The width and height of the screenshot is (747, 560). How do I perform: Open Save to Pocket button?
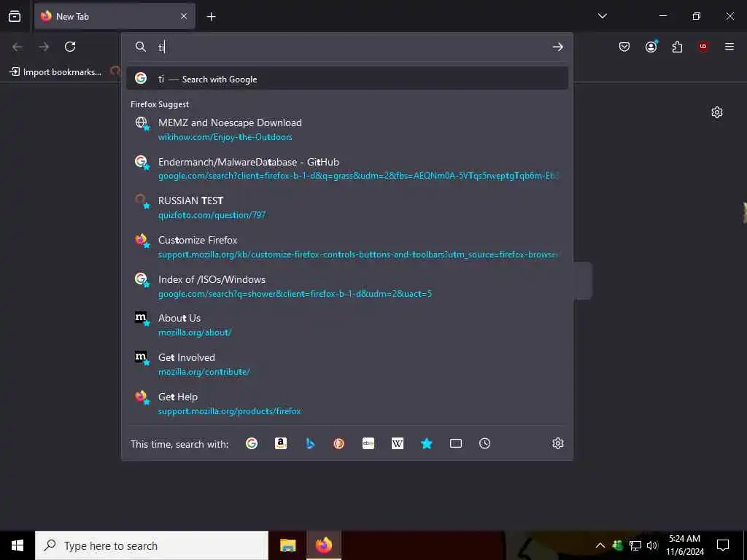coord(624,47)
